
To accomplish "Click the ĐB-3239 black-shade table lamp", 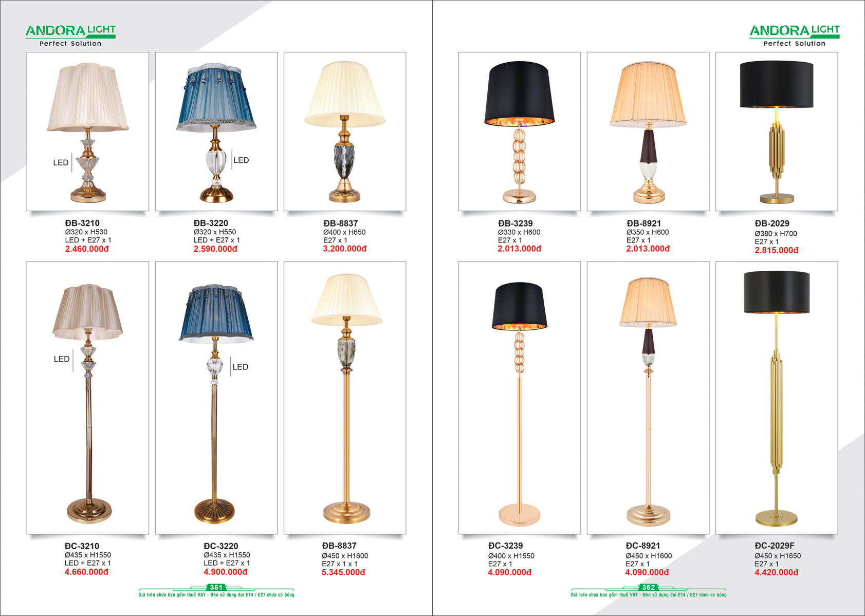I will (520, 132).
